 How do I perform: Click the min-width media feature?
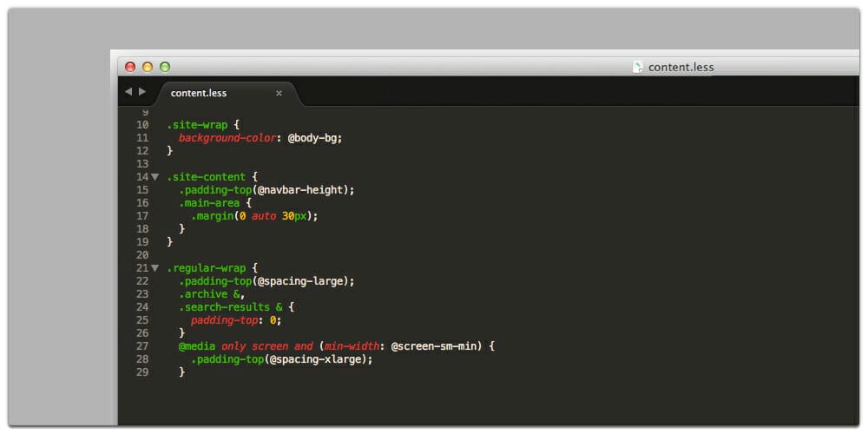tap(352, 346)
